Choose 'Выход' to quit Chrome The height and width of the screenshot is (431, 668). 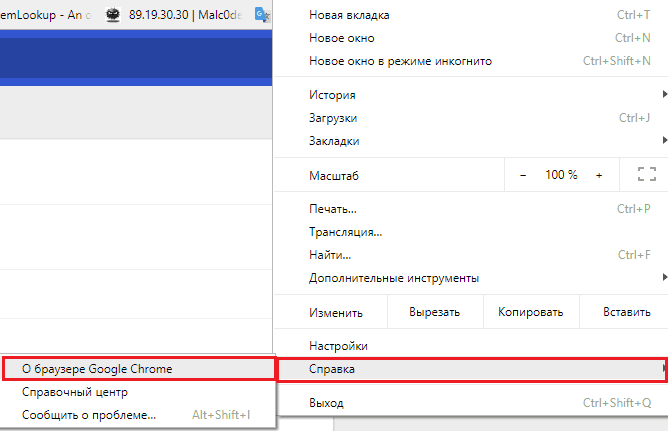click(x=471, y=403)
